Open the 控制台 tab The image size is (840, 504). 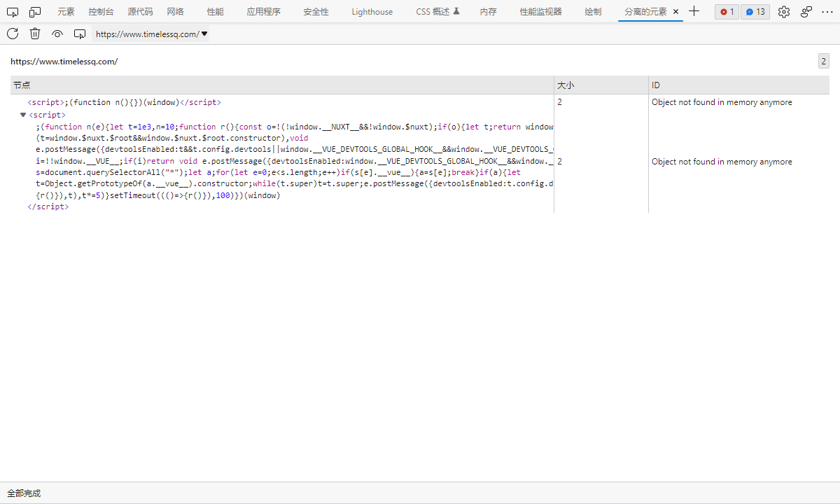101,12
